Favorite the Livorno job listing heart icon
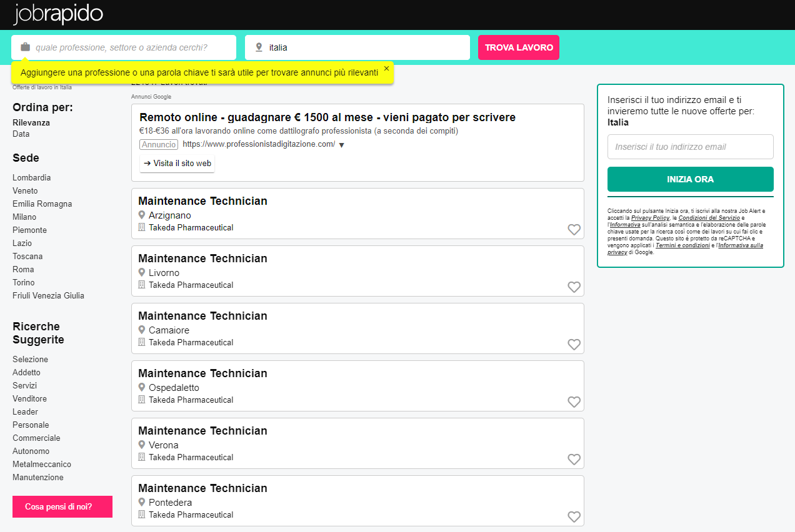 pos(574,287)
